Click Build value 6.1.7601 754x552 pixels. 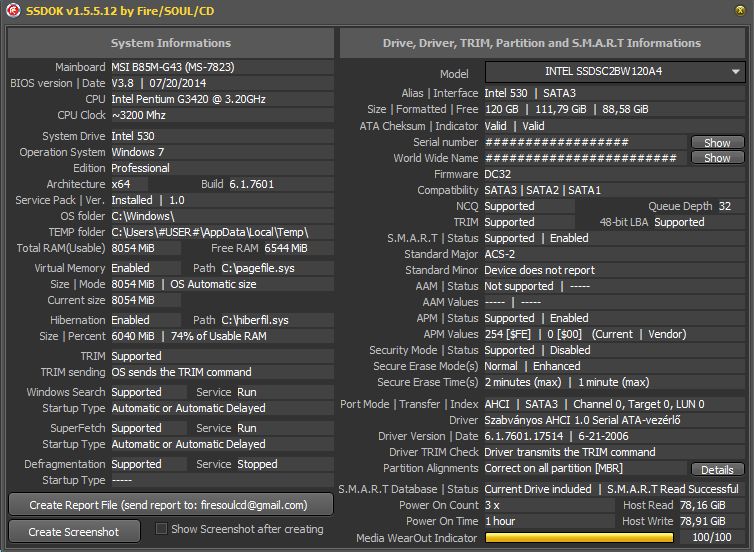point(251,184)
